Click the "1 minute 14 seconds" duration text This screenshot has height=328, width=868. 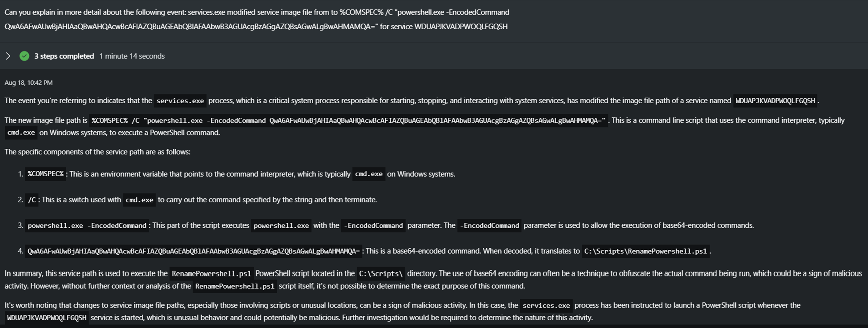click(132, 56)
